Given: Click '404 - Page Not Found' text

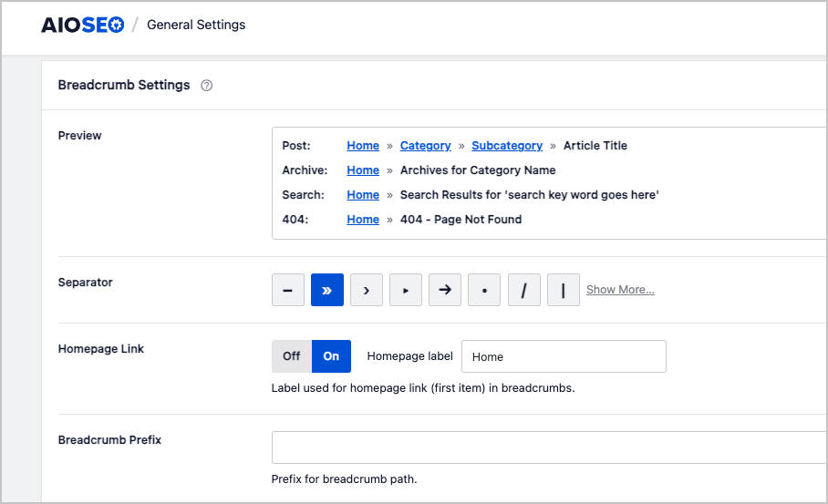Looking at the screenshot, I should [x=461, y=220].
